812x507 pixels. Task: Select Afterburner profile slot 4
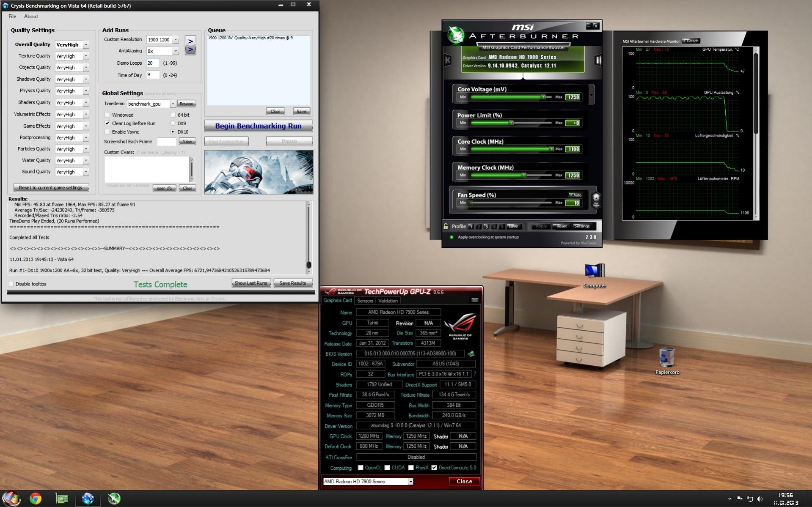click(494, 227)
